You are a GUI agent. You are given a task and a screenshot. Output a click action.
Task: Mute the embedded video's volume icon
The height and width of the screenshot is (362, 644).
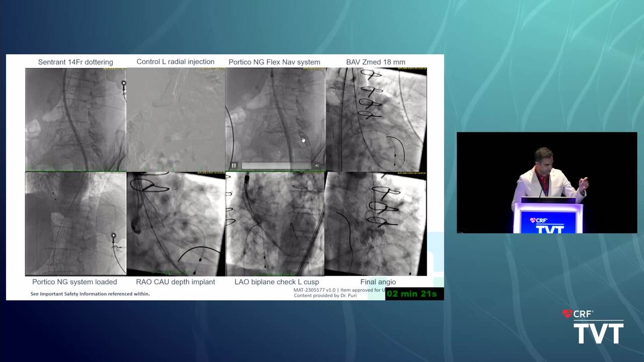(317, 165)
